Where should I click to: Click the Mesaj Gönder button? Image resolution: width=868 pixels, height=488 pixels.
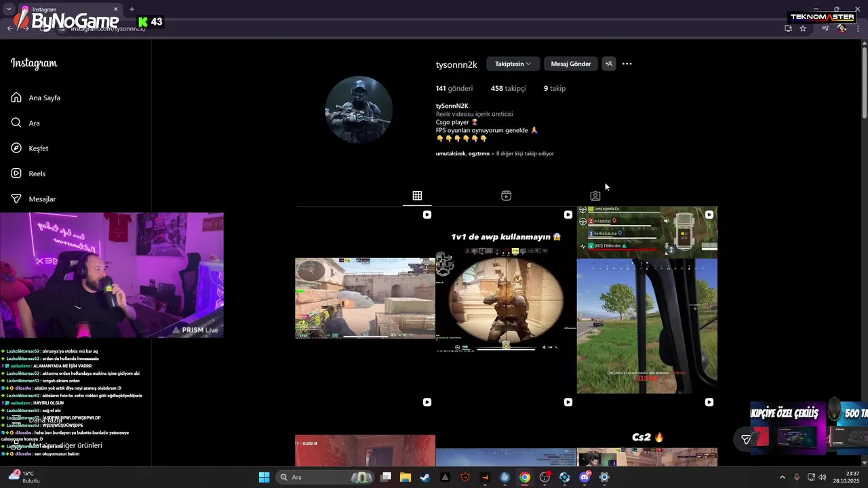[x=571, y=64]
